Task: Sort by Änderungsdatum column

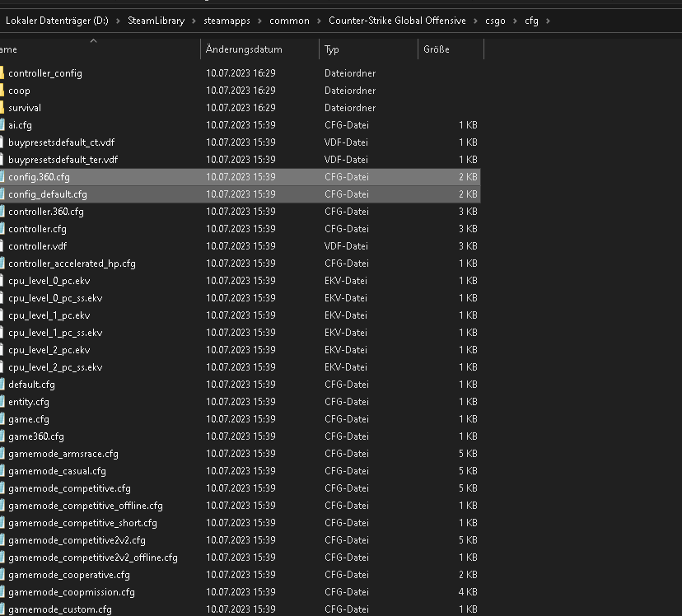Action: pos(259,49)
